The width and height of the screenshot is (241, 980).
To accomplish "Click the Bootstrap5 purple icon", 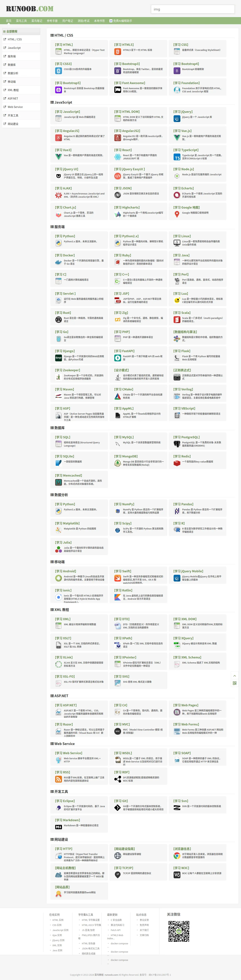I will [x=58, y=90].
